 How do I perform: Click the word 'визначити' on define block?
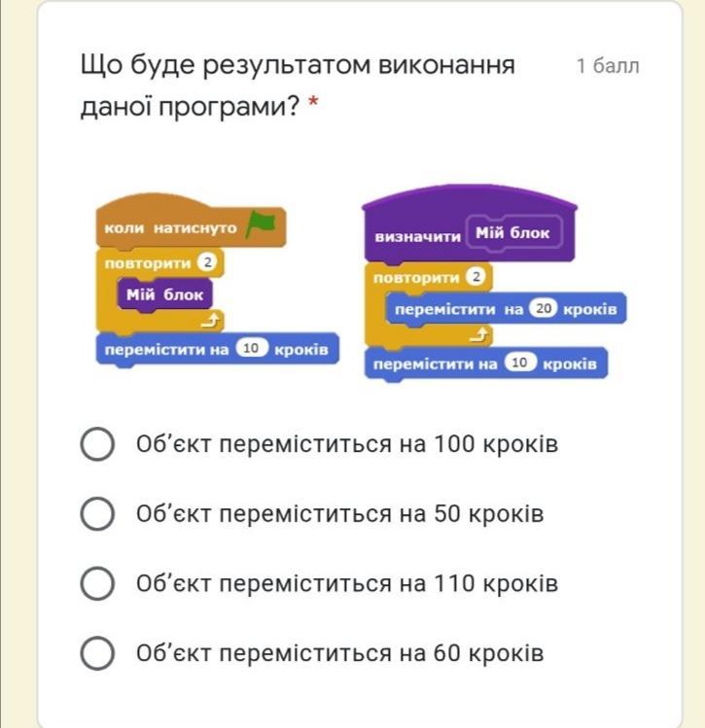(417, 236)
